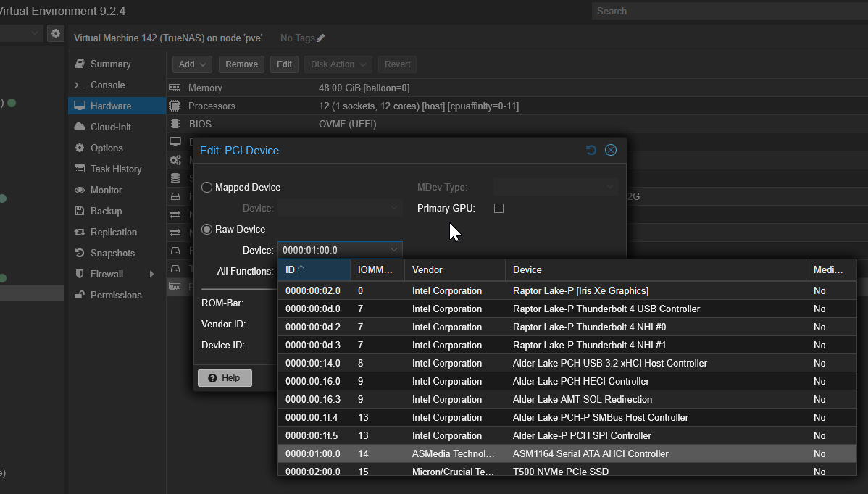
Task: Select ASM1164 Serial ATA AHCI Controller device
Action: click(567, 453)
